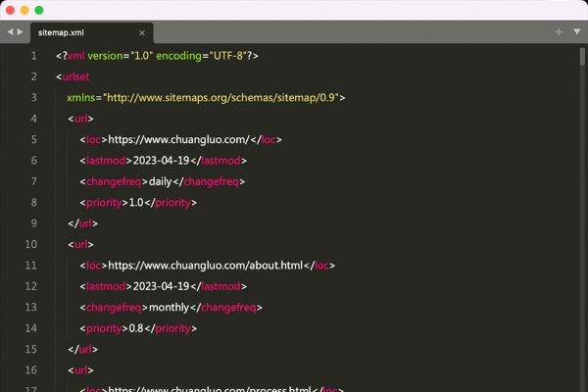
Task: Minimize window using yellow button
Action: (24, 10)
